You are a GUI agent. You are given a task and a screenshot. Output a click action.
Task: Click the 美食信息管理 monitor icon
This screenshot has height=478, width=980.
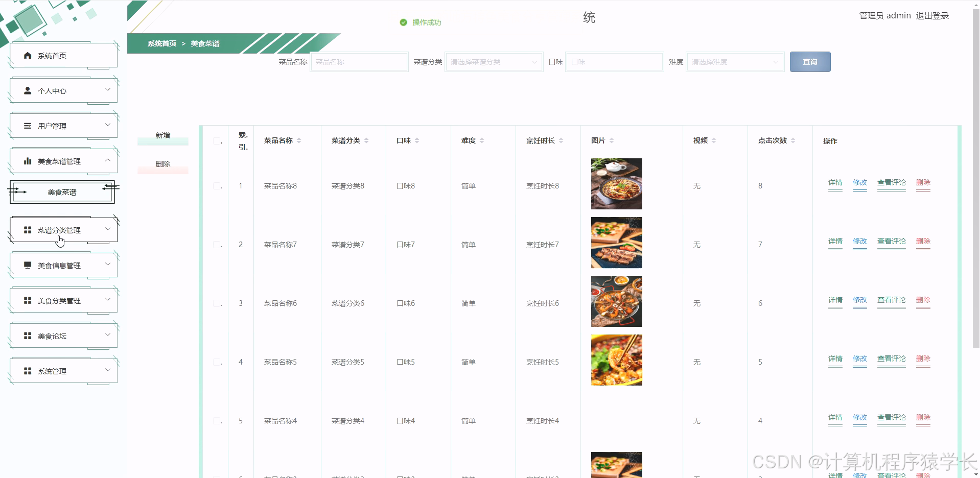point(28,265)
